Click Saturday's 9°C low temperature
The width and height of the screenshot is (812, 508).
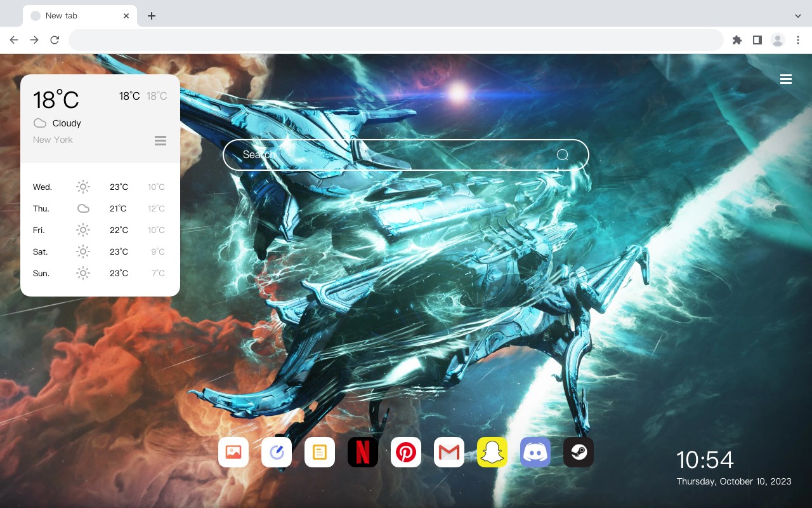click(158, 251)
